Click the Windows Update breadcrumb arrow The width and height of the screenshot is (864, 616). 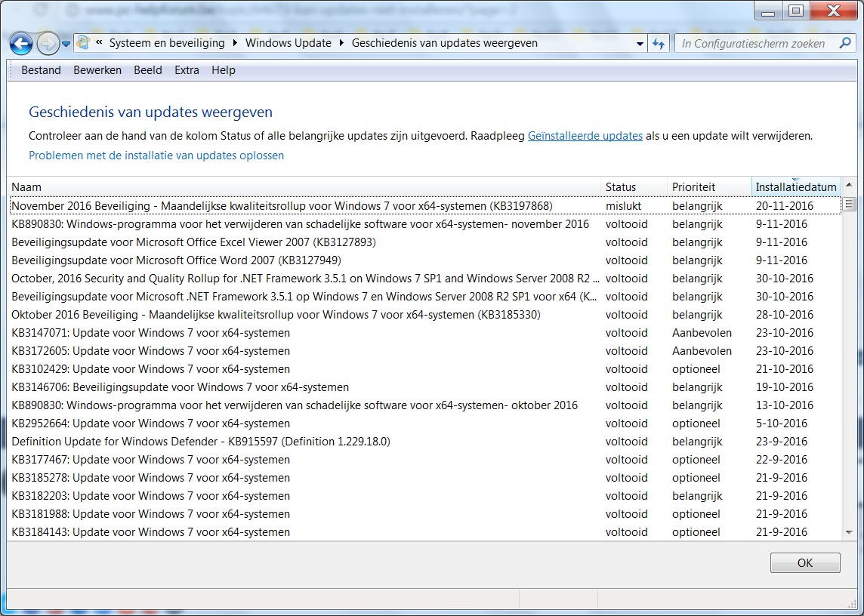(x=342, y=43)
